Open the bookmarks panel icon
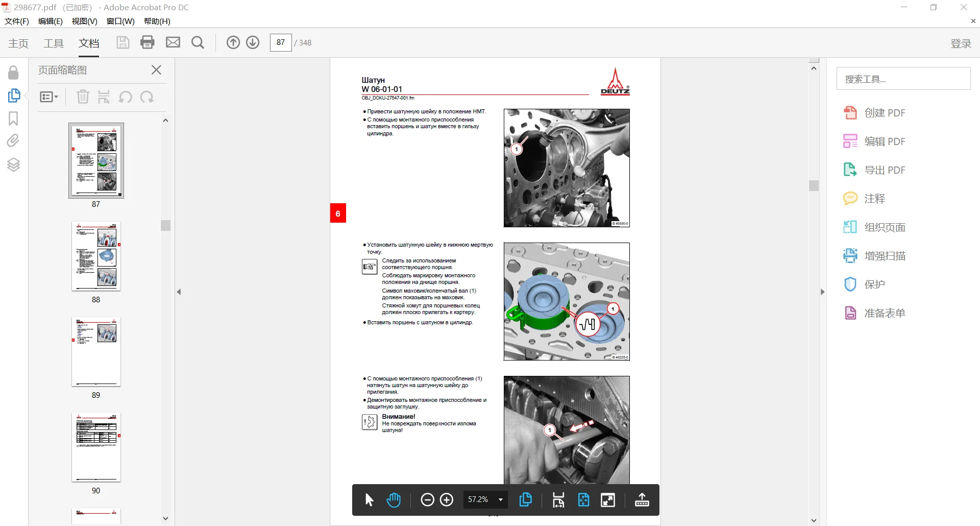 click(x=13, y=118)
